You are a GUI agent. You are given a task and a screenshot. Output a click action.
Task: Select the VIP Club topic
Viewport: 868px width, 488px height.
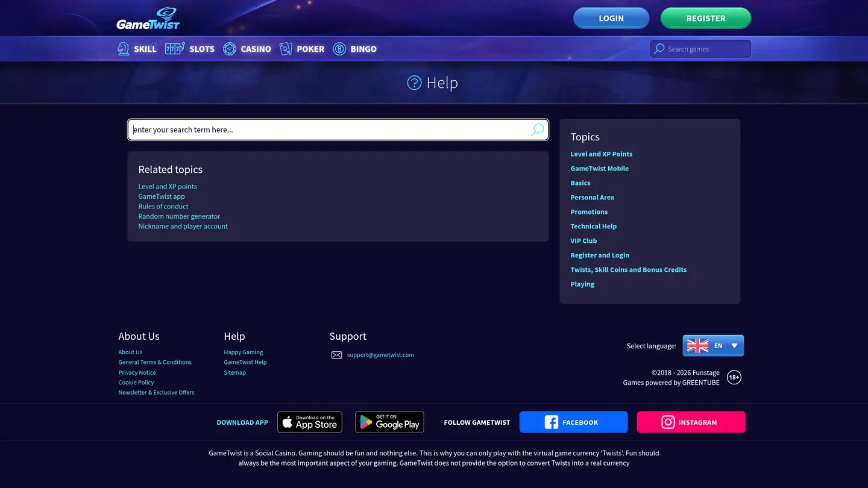(x=583, y=240)
